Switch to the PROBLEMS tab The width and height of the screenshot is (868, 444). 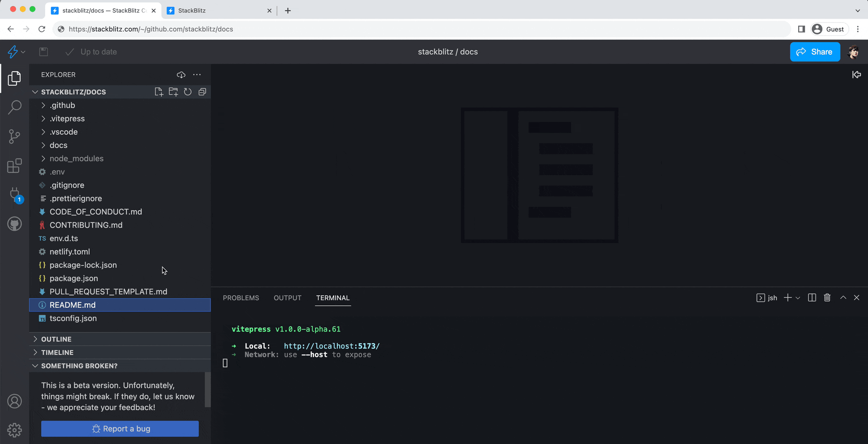(241, 298)
